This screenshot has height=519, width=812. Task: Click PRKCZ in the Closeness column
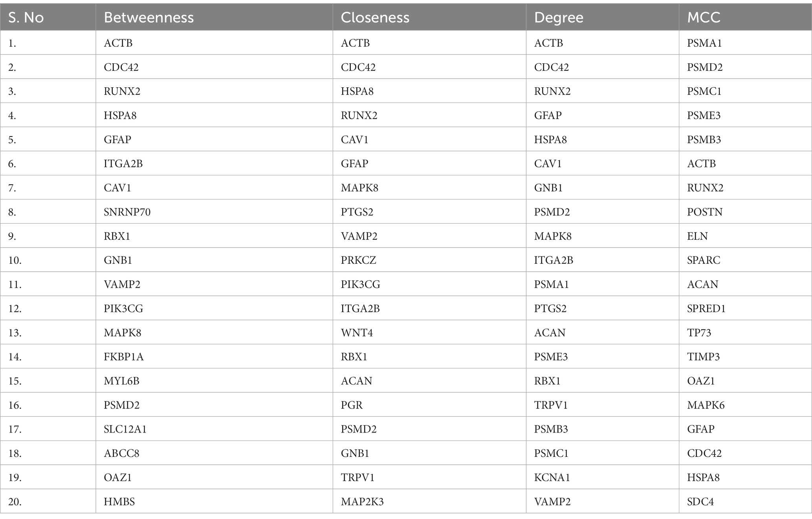point(358,260)
